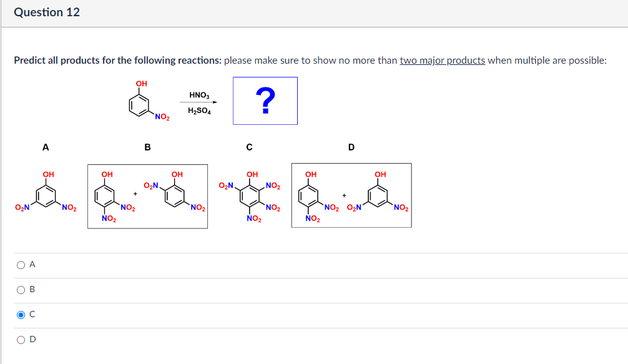Select radio button for option B

click(x=21, y=289)
